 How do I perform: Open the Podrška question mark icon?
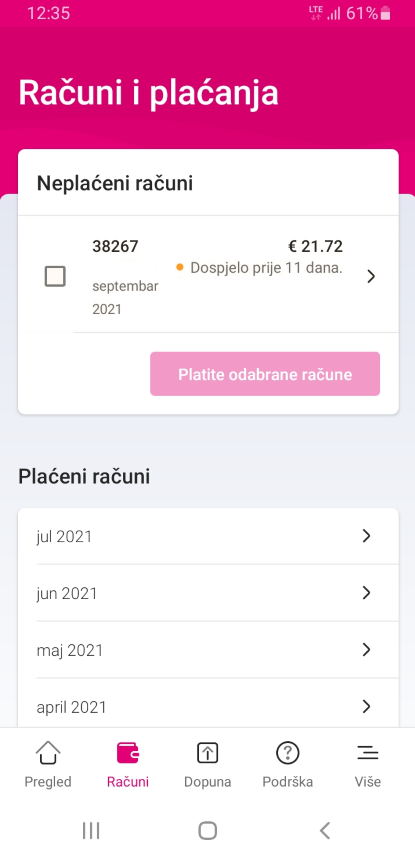click(288, 753)
